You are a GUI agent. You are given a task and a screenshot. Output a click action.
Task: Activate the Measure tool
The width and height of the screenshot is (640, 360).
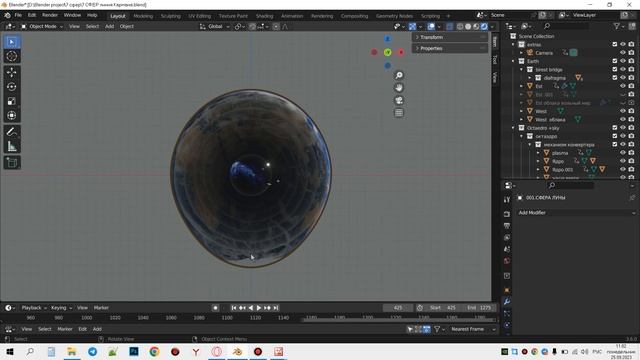click(x=12, y=146)
